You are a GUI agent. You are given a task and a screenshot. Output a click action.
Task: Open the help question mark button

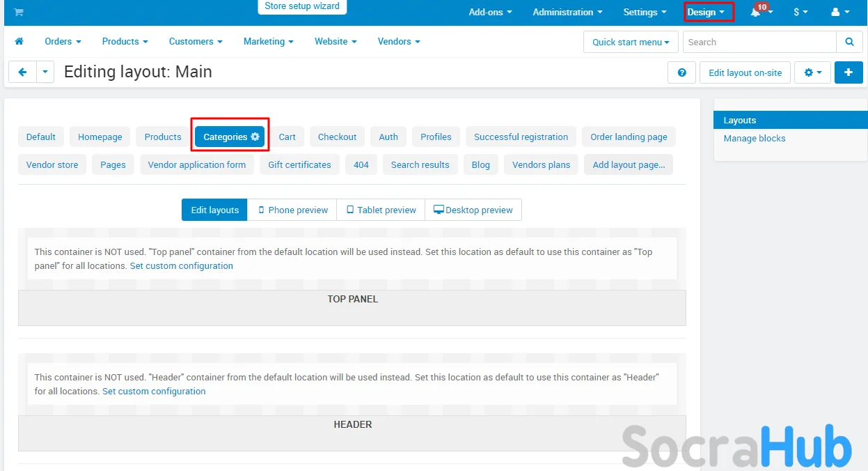681,72
